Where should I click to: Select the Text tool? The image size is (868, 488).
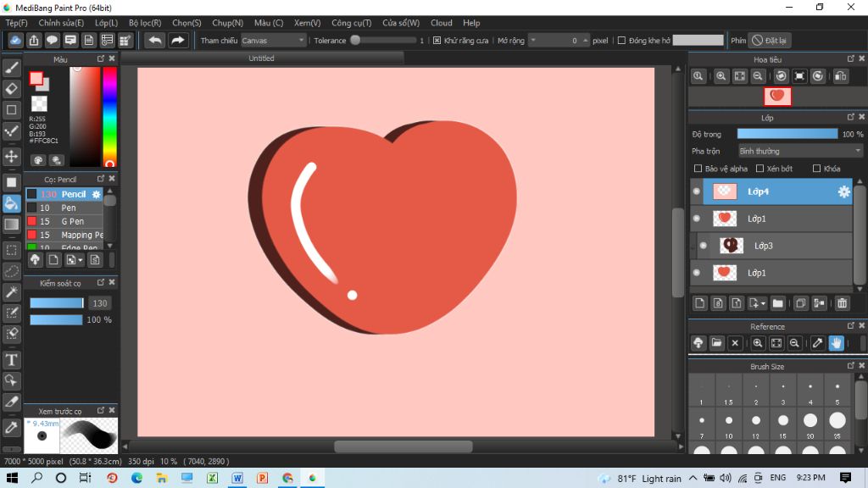click(12, 359)
